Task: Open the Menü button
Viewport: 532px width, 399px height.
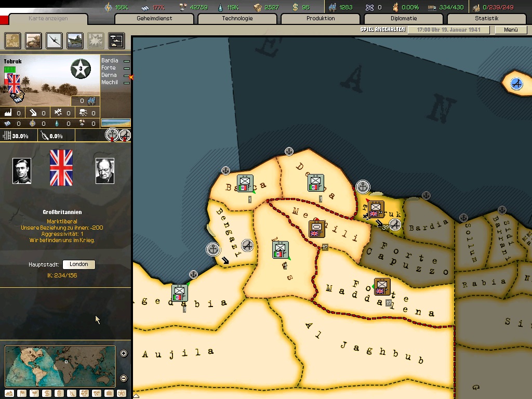Action: point(511,30)
